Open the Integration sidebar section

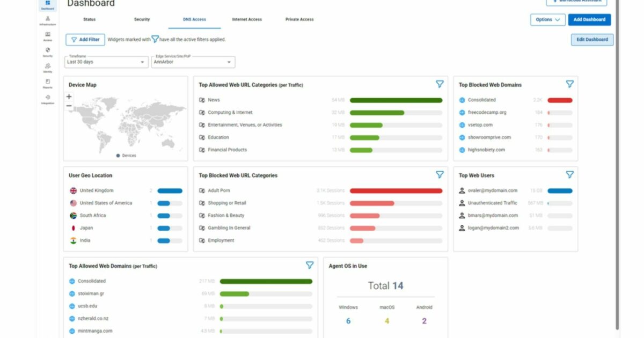(48, 99)
